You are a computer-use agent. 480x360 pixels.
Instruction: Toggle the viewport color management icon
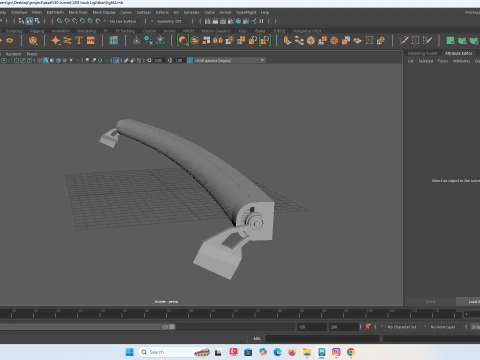[190, 60]
